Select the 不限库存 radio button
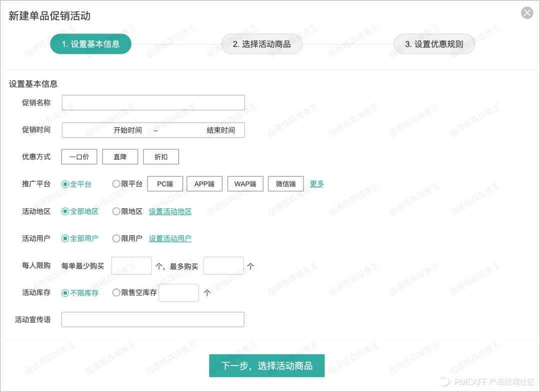 point(65,293)
